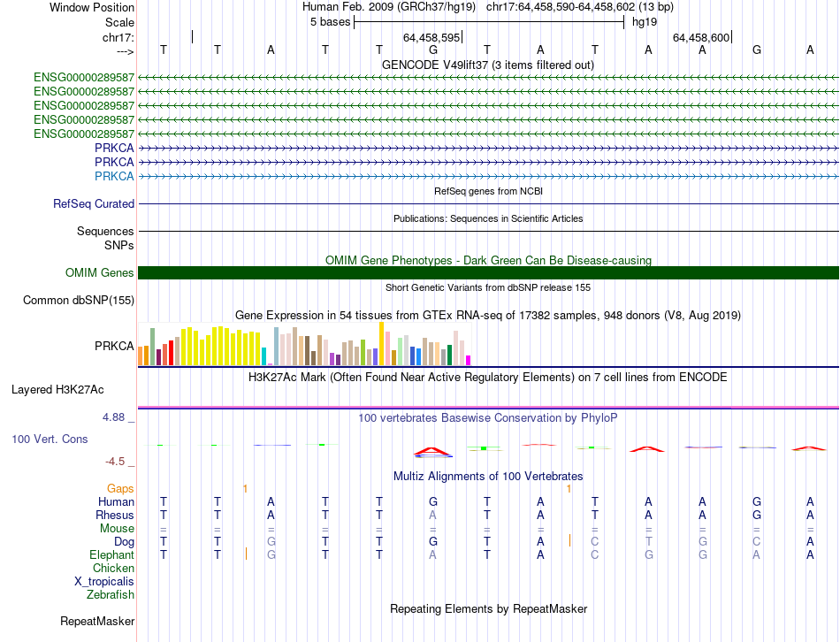Click the dark green OMIM Genes bar
Screen dimensions: 840x642
coord(488,272)
